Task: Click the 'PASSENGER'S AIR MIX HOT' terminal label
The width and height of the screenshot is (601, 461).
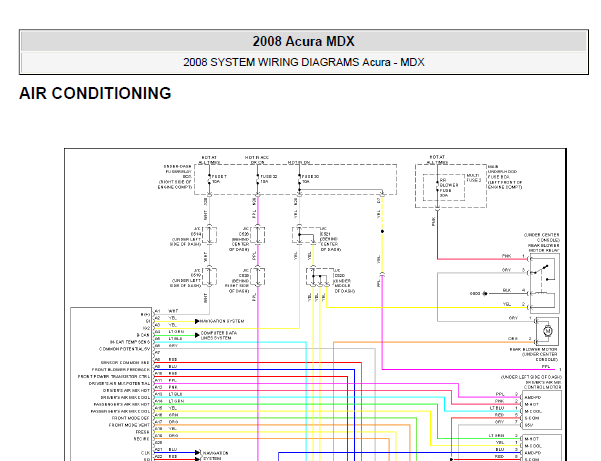Action: (122, 404)
